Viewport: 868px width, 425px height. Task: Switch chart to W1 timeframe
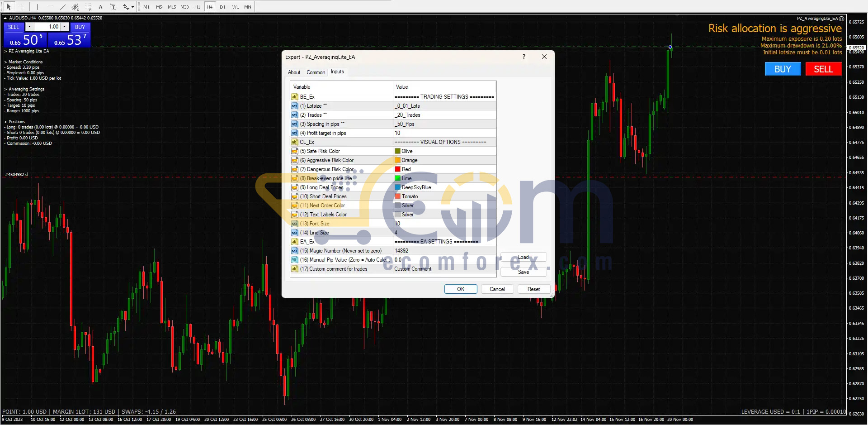click(x=235, y=7)
